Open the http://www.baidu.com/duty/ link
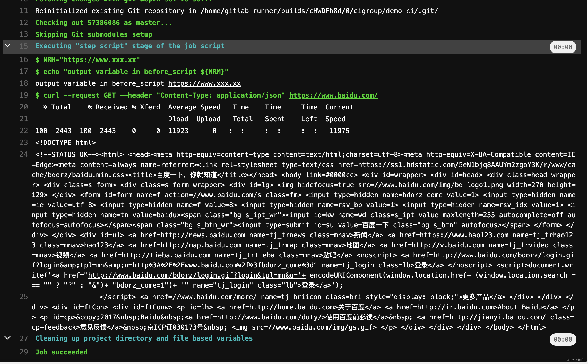Viewport: 588px width, 364px height. pos(269,317)
